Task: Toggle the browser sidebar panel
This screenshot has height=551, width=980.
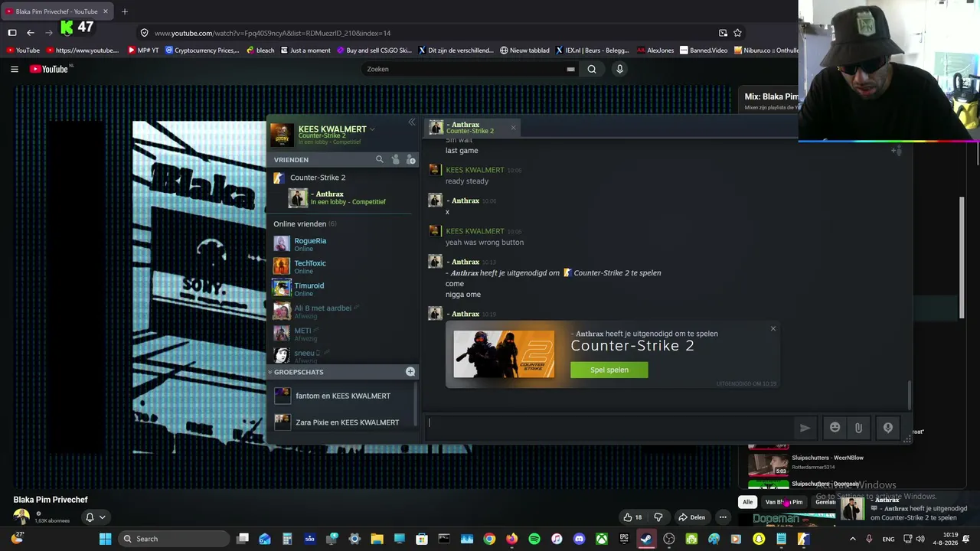Action: 12,33
